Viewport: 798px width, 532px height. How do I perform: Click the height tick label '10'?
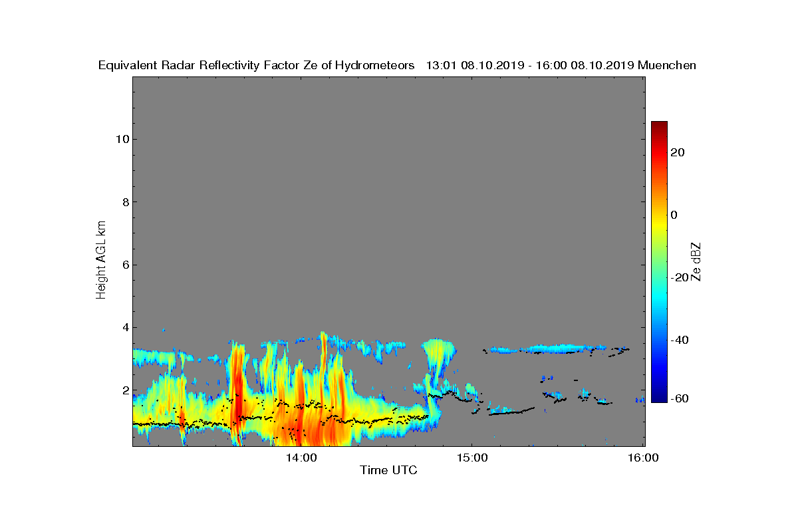point(122,139)
